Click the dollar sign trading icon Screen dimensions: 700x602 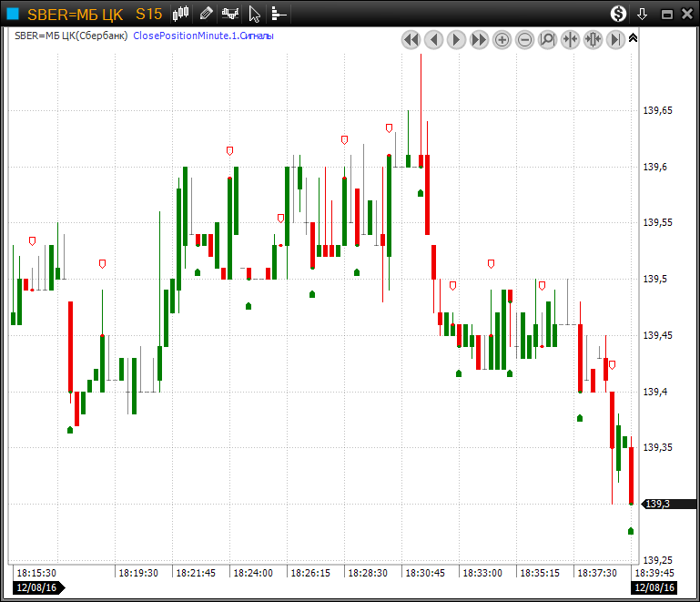(x=618, y=14)
